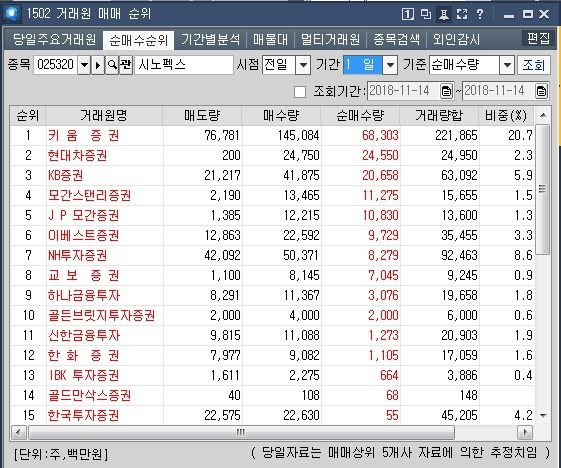This screenshot has width=561, height=468.
Task: Select the 골든브릿지투자증권 row
Action: [x=272, y=316]
